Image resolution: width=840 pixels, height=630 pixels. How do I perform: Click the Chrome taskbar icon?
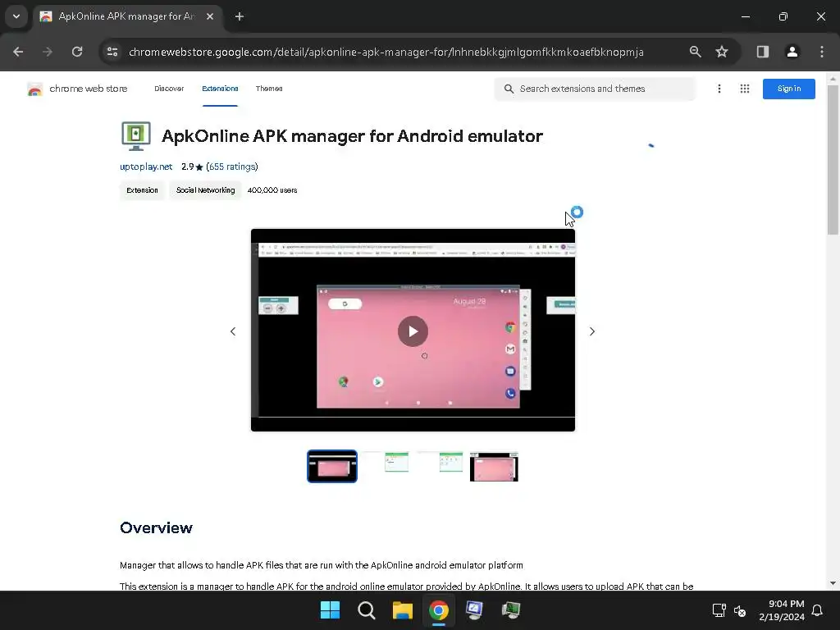(x=439, y=610)
